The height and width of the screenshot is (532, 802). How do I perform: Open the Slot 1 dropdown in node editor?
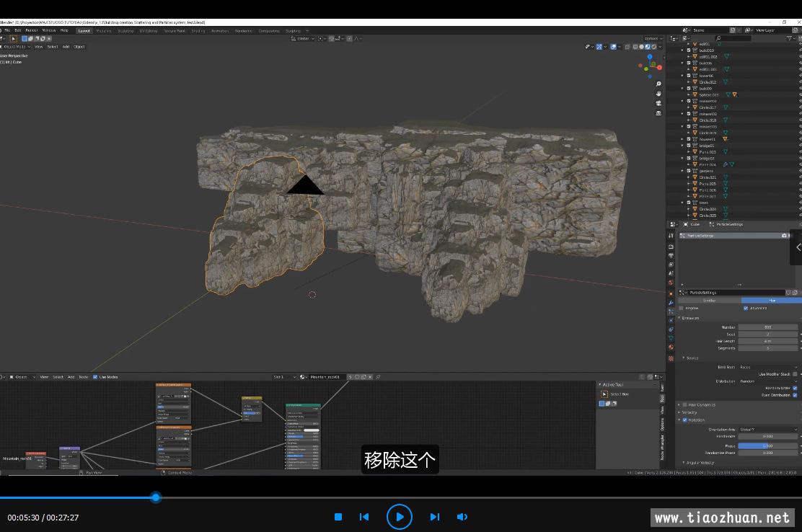pos(284,377)
